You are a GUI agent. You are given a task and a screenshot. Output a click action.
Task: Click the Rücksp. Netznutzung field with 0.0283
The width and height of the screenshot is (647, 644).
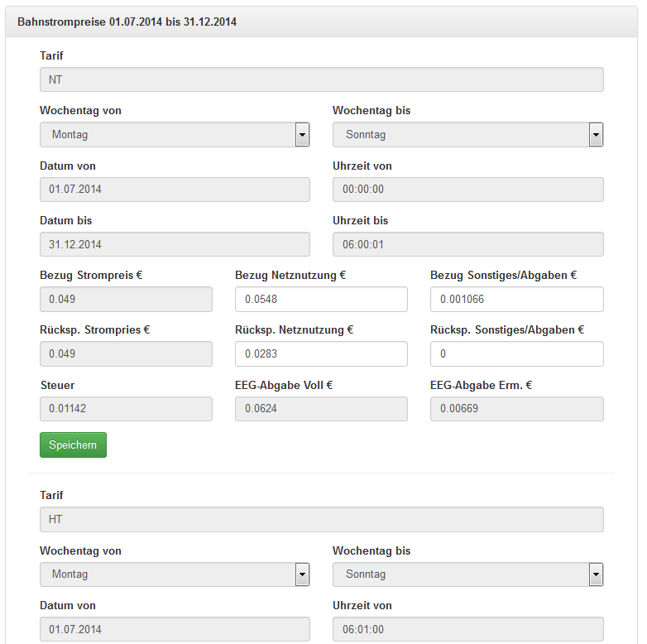pos(321,353)
